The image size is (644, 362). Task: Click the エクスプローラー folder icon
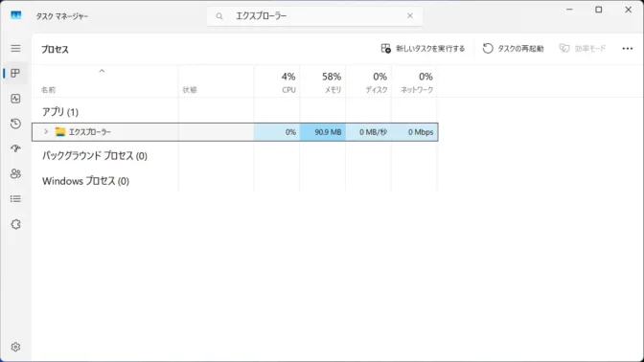(60, 132)
